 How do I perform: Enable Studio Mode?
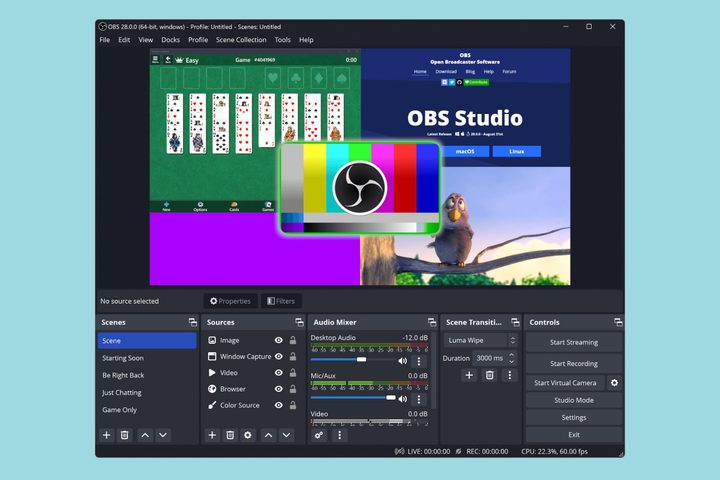[x=574, y=400]
